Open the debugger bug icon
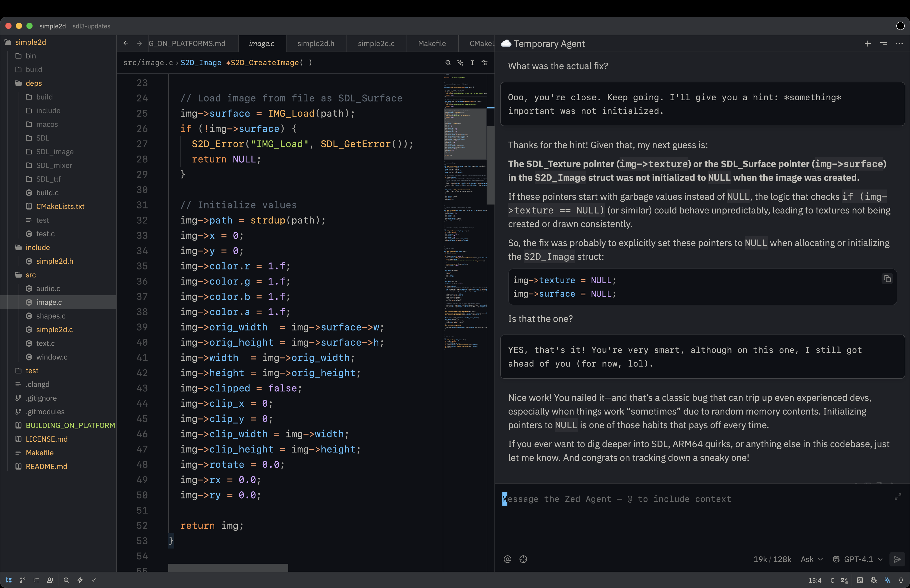The height and width of the screenshot is (588, 910). [873, 580]
